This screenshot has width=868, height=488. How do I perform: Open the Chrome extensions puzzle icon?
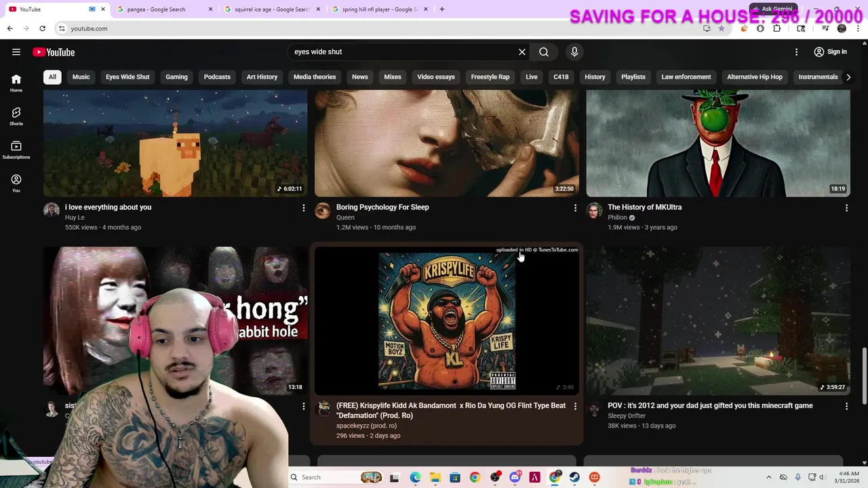(x=777, y=28)
